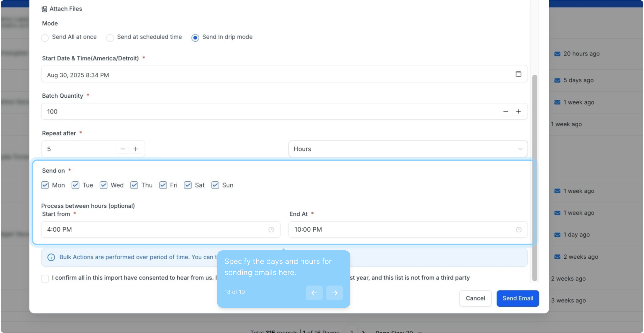Click clock icon in End At field
Screen dimensions: 644x333
tap(518, 230)
